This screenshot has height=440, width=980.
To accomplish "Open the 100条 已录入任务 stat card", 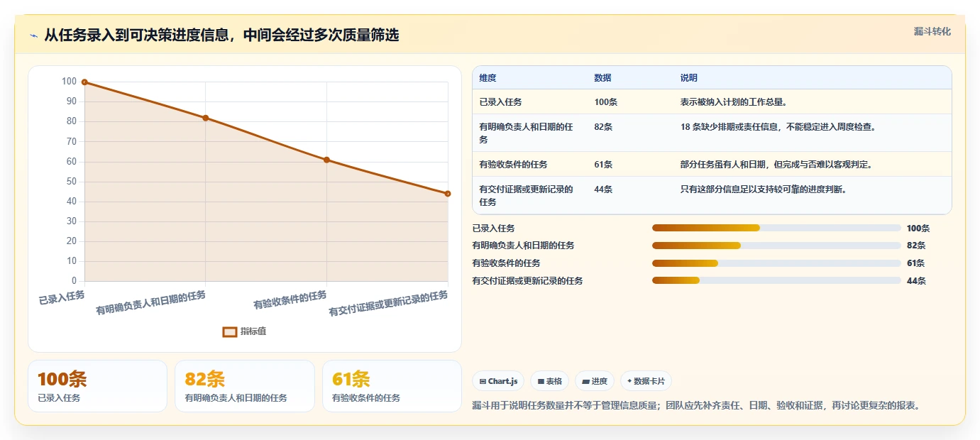I will click(98, 386).
